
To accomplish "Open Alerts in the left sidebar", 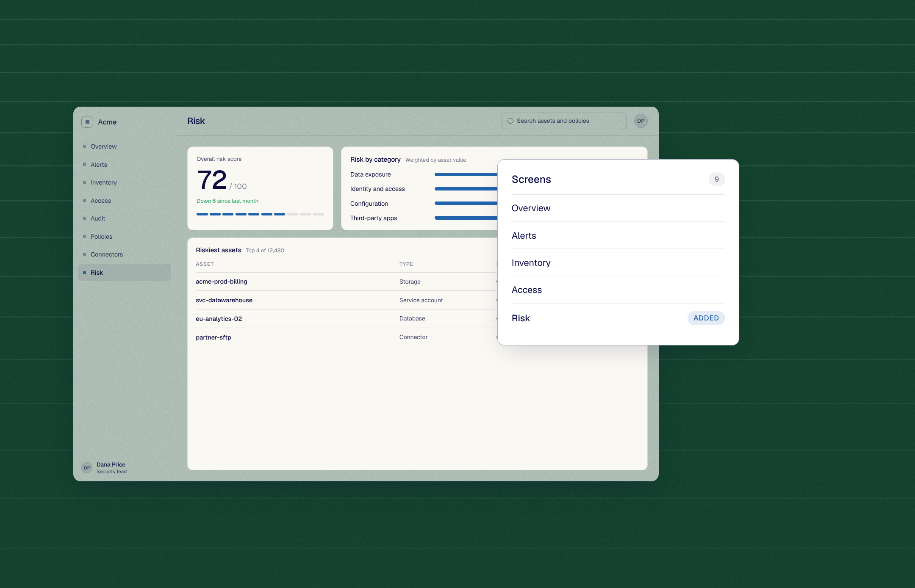I will (x=125, y=165).
